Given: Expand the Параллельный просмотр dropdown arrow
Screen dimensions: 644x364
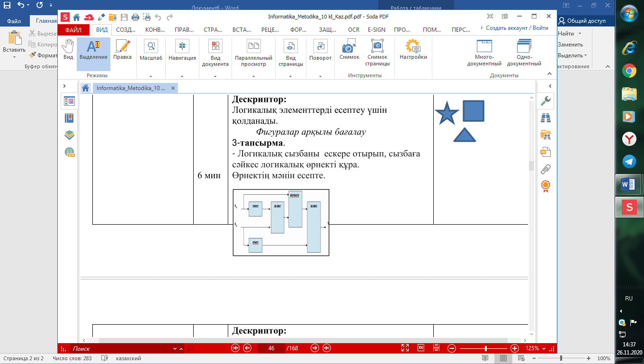Looking at the screenshot, I should 254,76.
